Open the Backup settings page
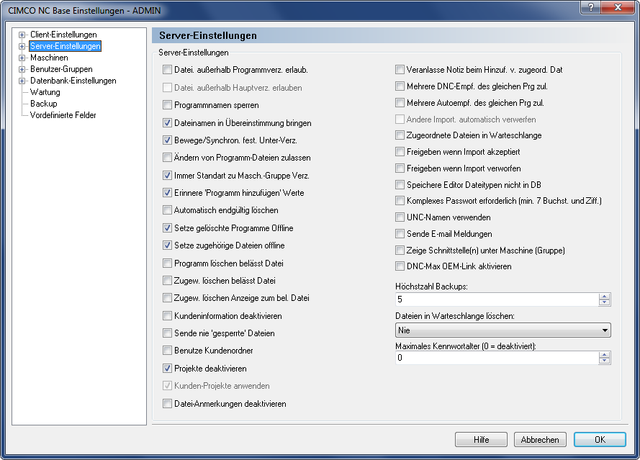 pyautogui.click(x=44, y=104)
